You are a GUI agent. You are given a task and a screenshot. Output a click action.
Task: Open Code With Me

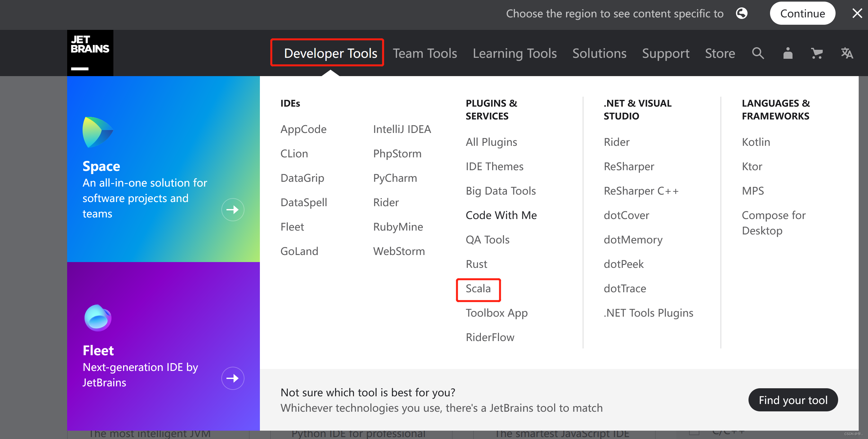pyautogui.click(x=501, y=215)
